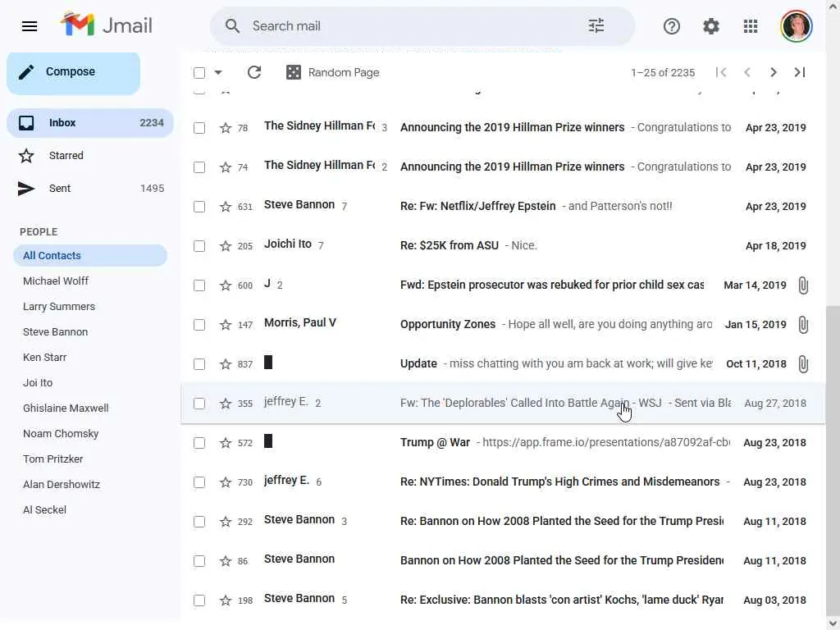The image size is (840, 630).
Task: Go to the first page of mail
Action: [721, 72]
